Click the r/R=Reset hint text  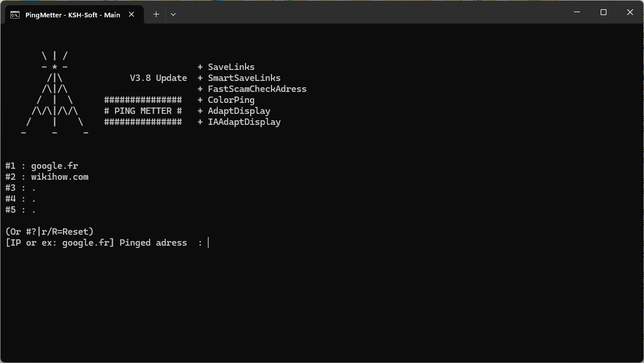68,232
